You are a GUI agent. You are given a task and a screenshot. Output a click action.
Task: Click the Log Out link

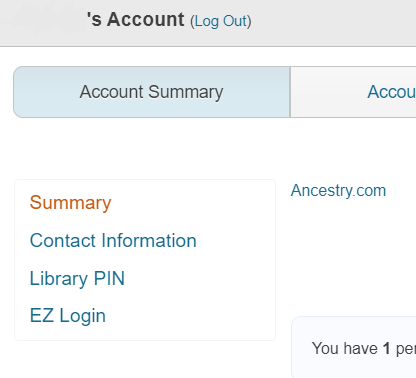(221, 21)
